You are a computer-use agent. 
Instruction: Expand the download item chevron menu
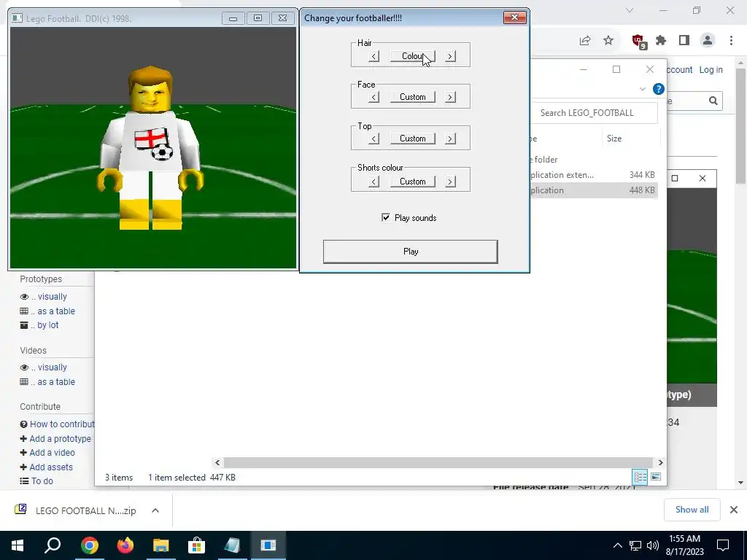click(155, 510)
